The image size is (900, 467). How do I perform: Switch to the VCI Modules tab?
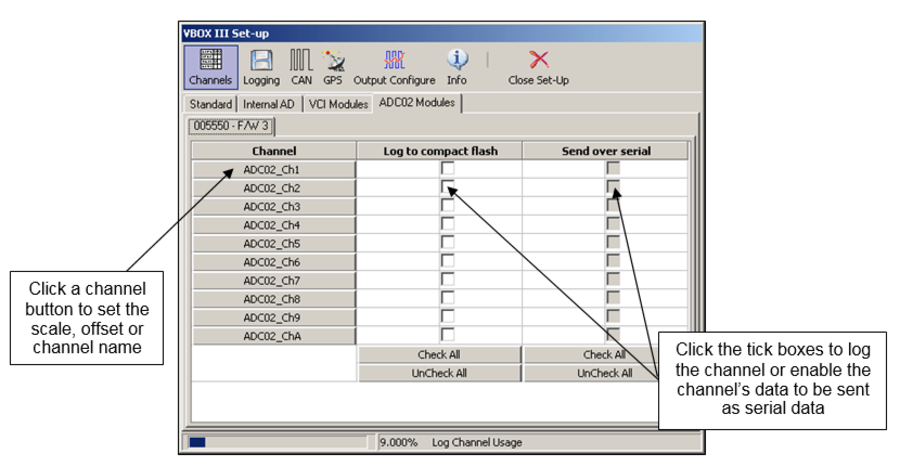click(338, 104)
